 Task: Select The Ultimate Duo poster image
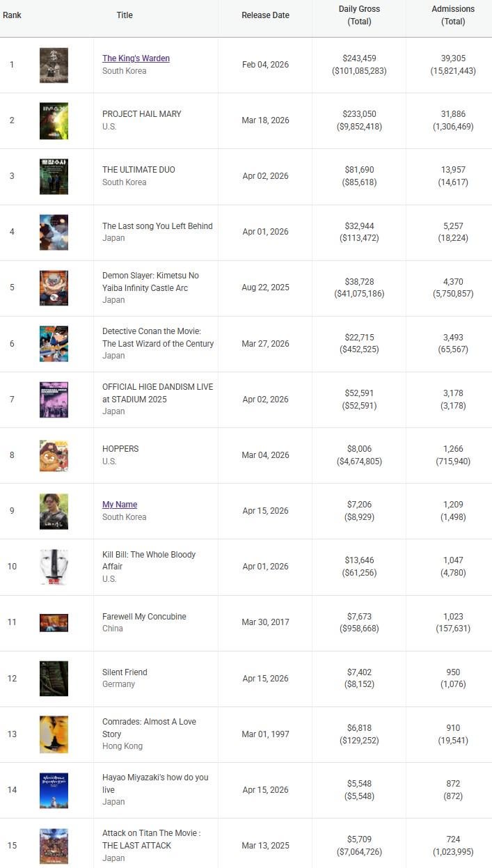pos(54,176)
